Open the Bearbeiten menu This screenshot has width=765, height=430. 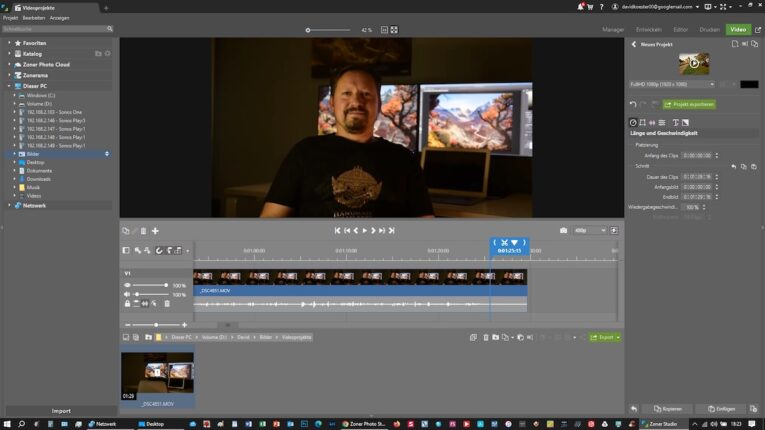point(34,18)
